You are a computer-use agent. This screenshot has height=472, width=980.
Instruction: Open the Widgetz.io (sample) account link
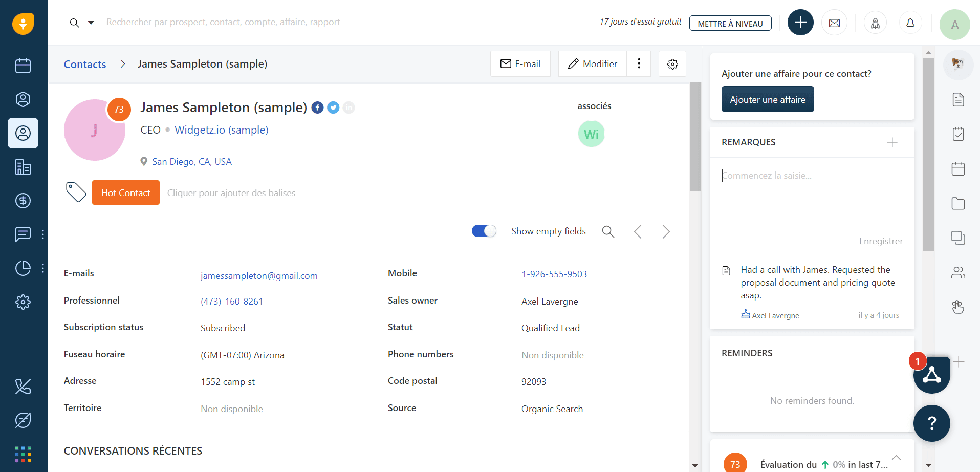click(222, 130)
